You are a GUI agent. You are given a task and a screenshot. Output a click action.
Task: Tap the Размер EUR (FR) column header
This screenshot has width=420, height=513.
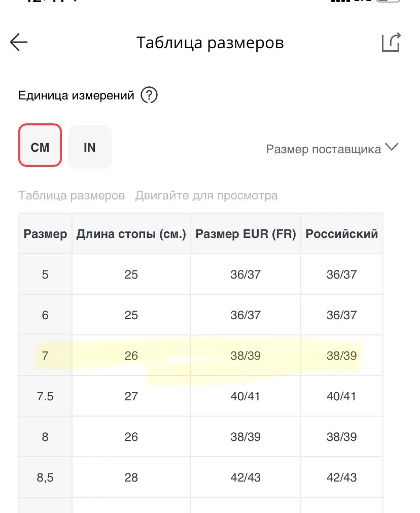click(x=246, y=234)
